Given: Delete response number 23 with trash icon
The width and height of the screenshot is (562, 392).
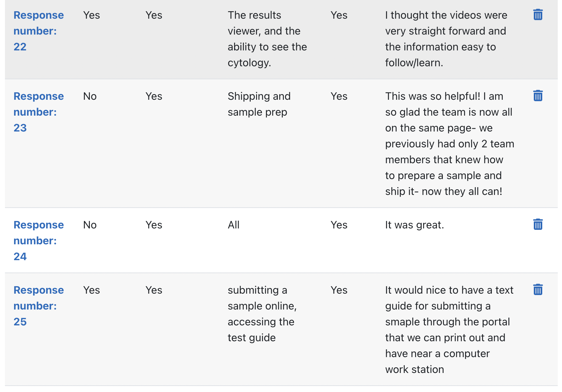Looking at the screenshot, I should [x=538, y=96].
